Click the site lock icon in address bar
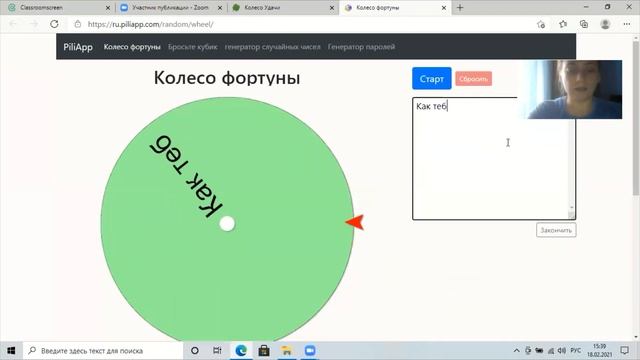The width and height of the screenshot is (640, 360). 78,24
